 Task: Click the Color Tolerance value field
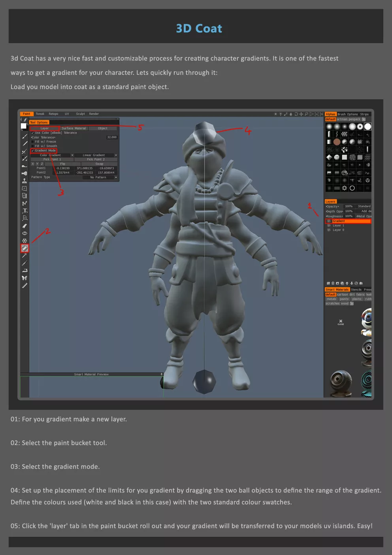(x=112, y=137)
